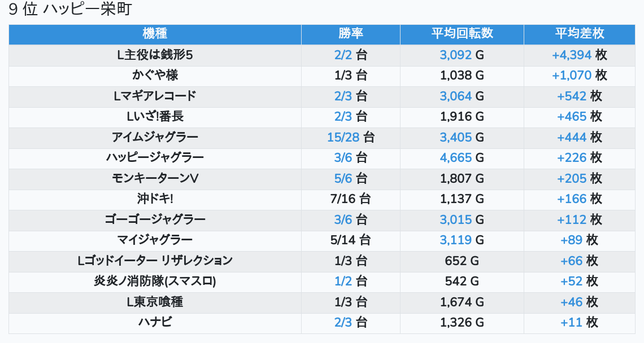Select the 平均差枚 column header

tap(579, 34)
